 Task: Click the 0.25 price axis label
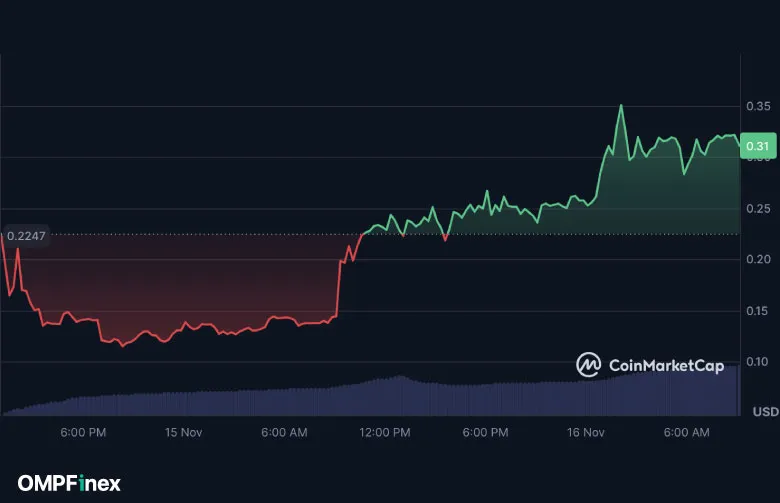(x=757, y=209)
